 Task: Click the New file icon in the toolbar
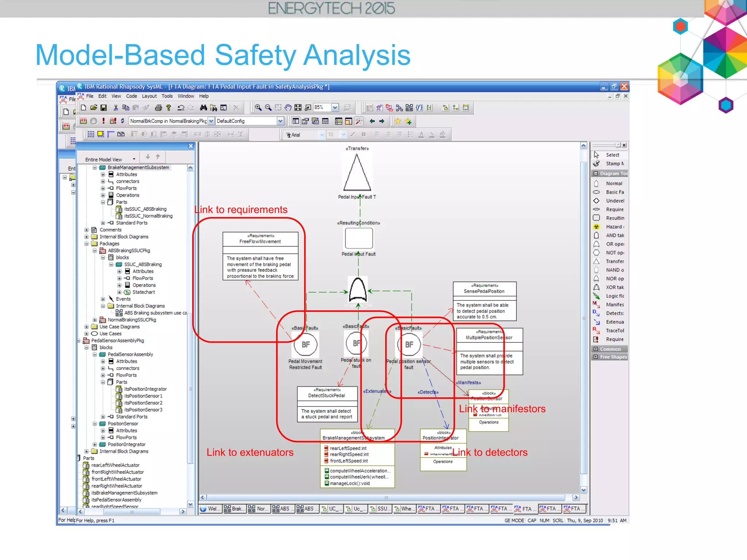click(84, 108)
